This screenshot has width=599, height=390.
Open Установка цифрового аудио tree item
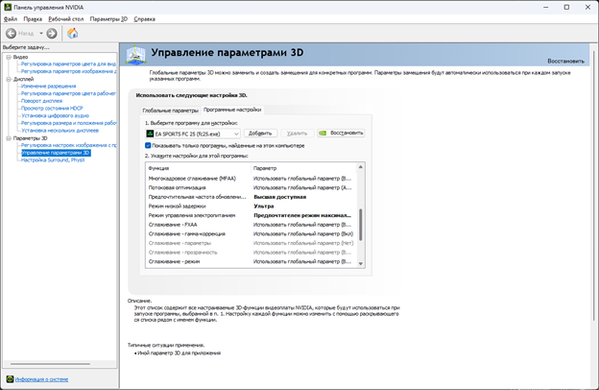click(x=55, y=115)
